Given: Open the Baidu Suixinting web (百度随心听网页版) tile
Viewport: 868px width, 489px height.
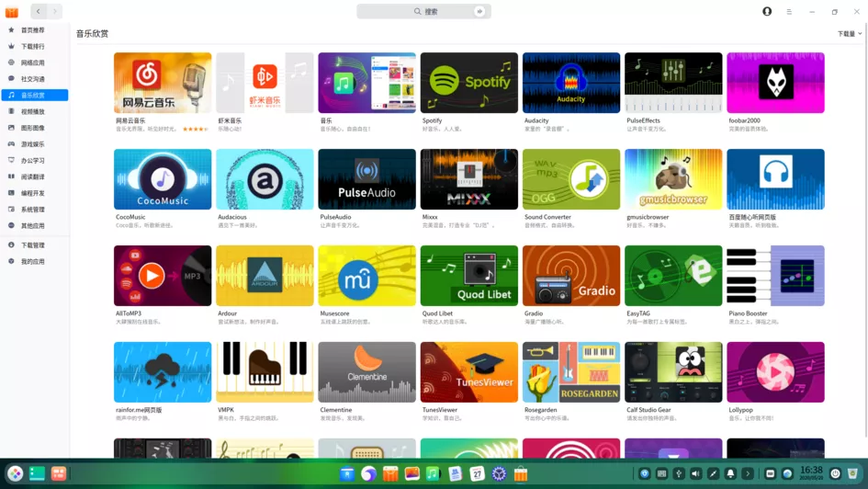Looking at the screenshot, I should (775, 179).
